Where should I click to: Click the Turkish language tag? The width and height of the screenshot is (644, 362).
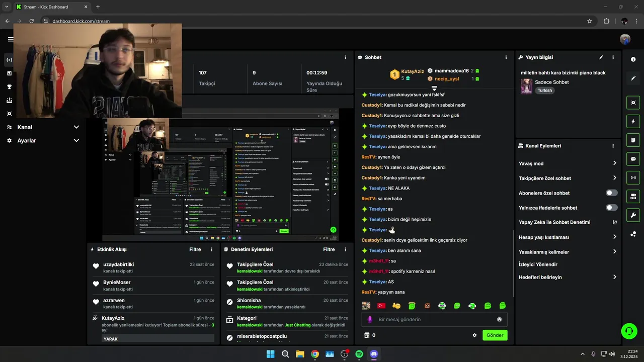(x=544, y=90)
